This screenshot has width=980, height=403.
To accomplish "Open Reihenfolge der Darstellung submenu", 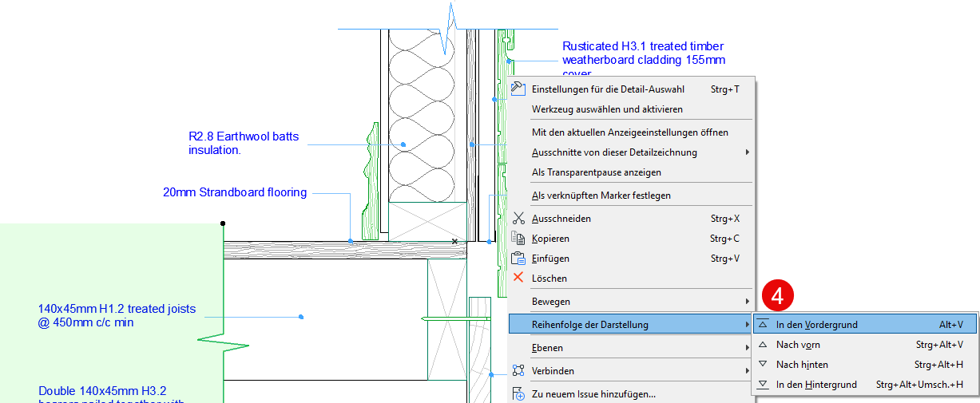I will tap(631, 324).
